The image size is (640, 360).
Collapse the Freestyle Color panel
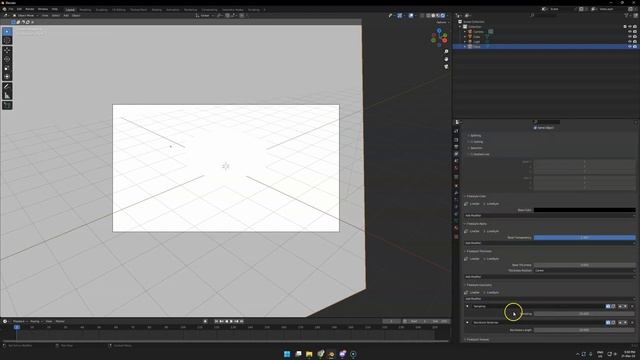465,196
